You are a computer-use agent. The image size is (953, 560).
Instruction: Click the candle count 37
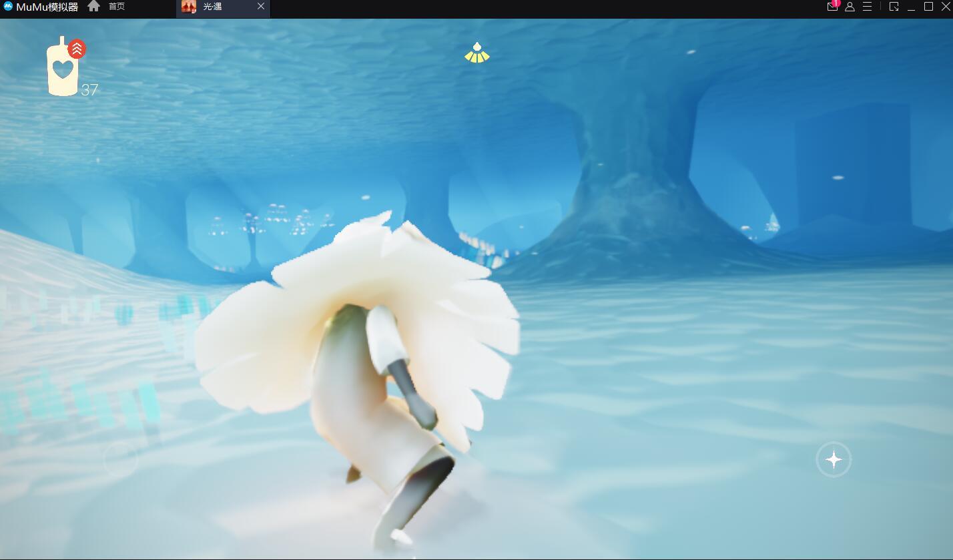(x=89, y=90)
